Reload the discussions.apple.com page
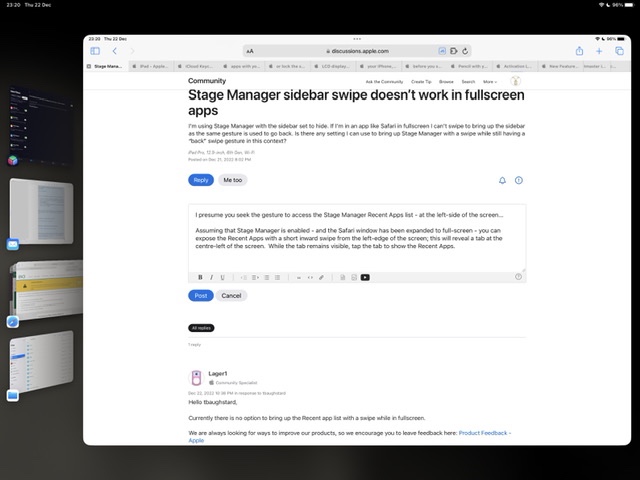 coord(465,51)
